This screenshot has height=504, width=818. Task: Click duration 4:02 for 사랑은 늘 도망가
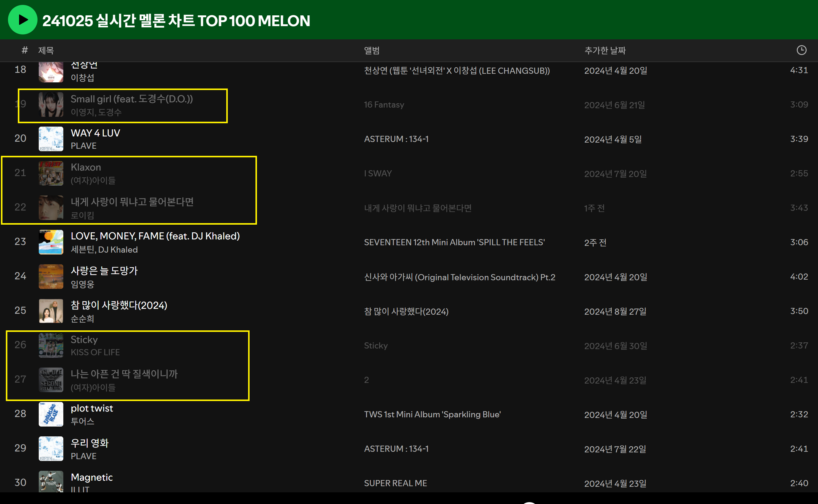coord(799,277)
